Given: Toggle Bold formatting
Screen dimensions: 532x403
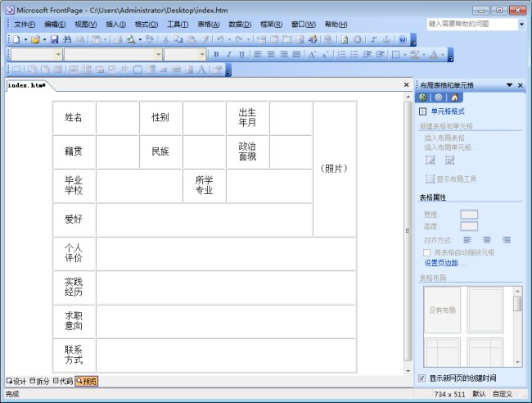Looking at the screenshot, I should click(216, 54).
